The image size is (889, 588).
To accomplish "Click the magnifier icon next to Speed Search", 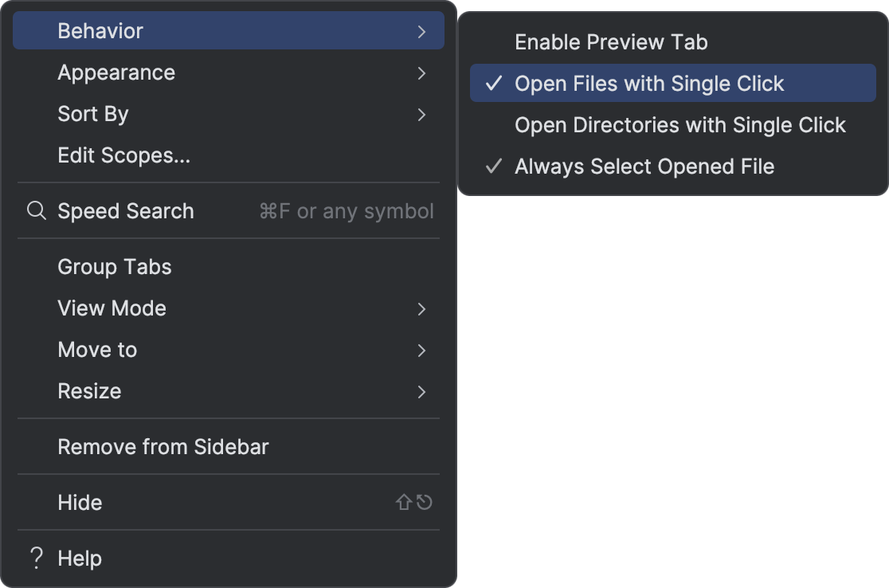I will pos(36,210).
